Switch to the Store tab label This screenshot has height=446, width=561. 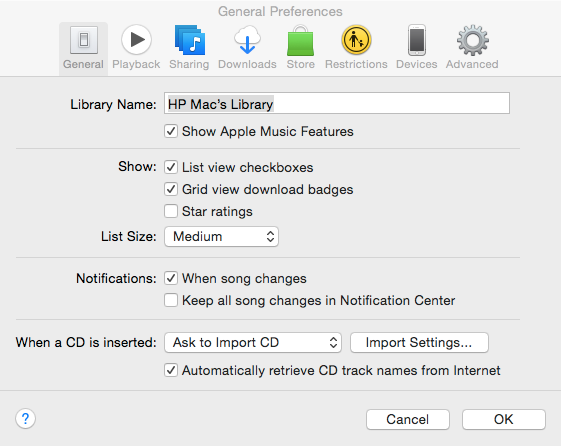[301, 64]
